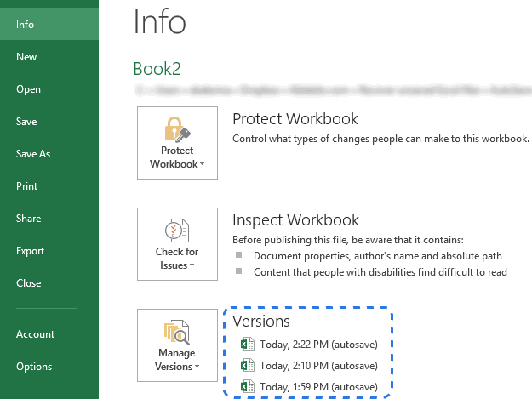
Task: Select Share in the backstage menu
Action: tap(28, 219)
